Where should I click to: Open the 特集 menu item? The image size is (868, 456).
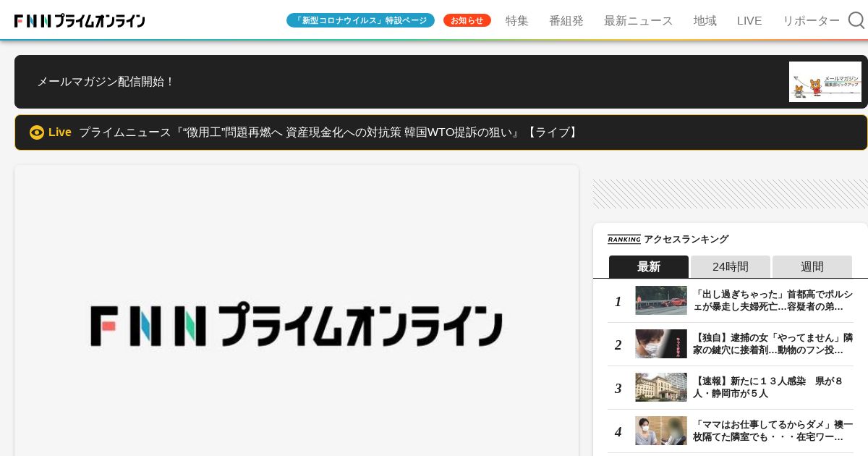coord(517,20)
